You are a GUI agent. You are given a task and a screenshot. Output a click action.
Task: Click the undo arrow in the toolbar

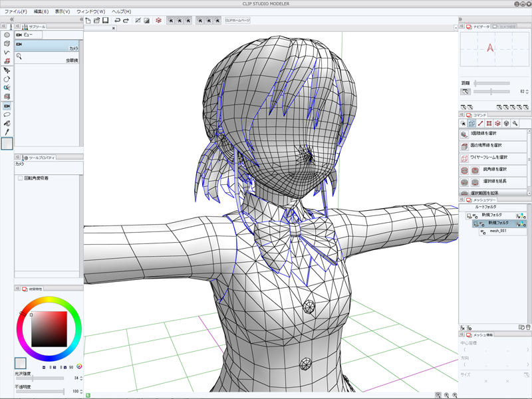coord(117,21)
